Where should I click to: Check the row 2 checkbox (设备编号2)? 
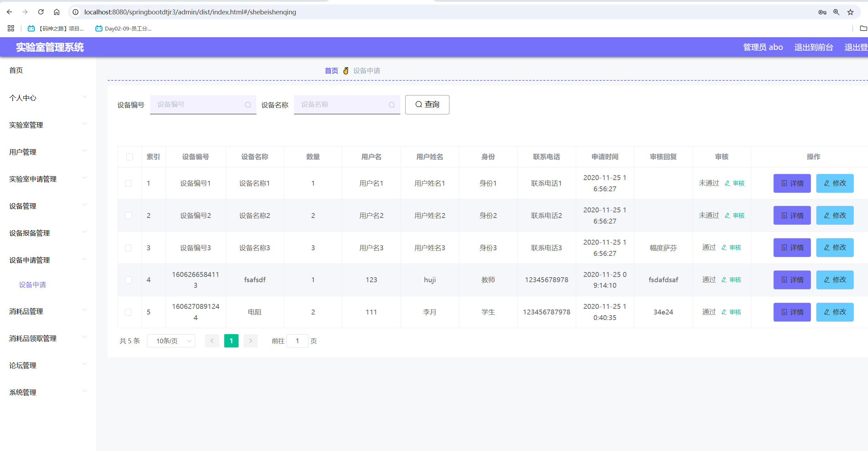point(129,215)
